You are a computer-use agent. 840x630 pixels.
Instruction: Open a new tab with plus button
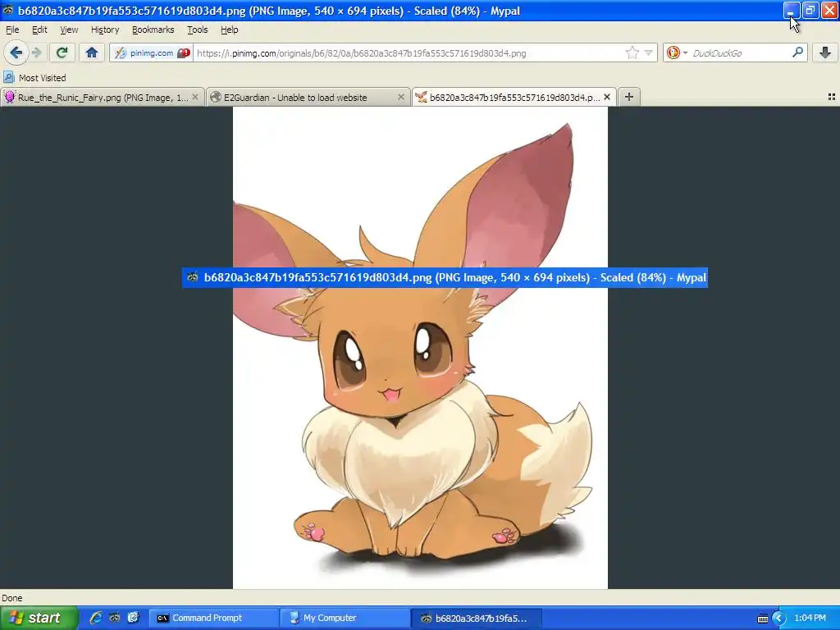pos(629,97)
